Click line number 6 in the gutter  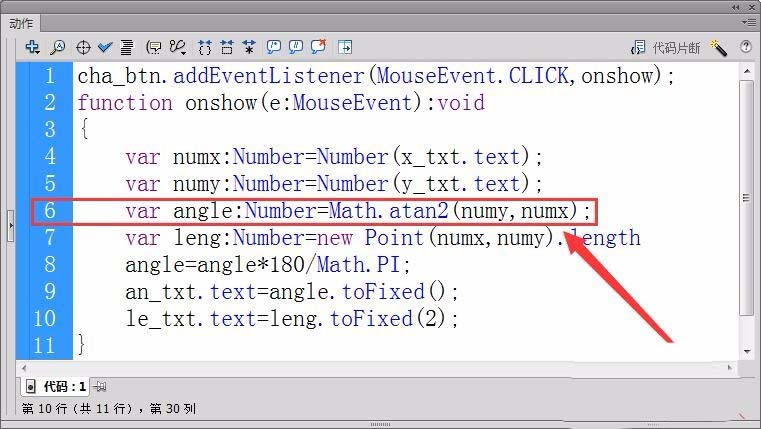tap(50, 211)
